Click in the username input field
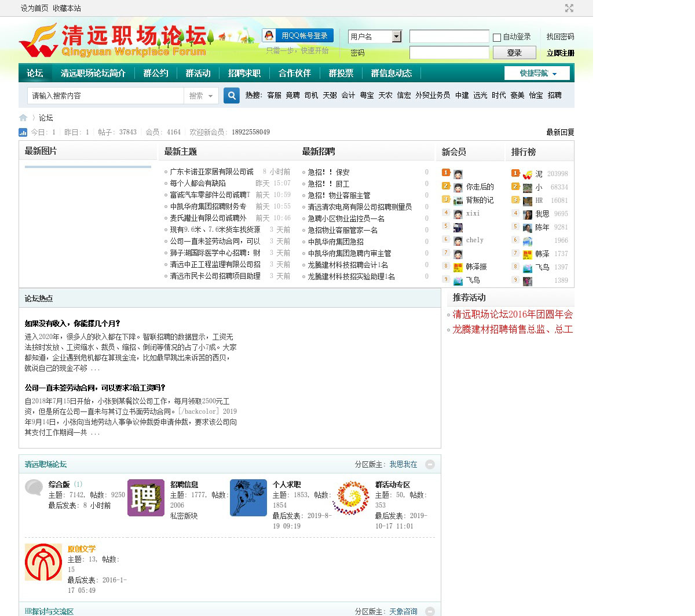Image resolution: width=695 pixels, height=616 pixels. pyautogui.click(x=449, y=37)
